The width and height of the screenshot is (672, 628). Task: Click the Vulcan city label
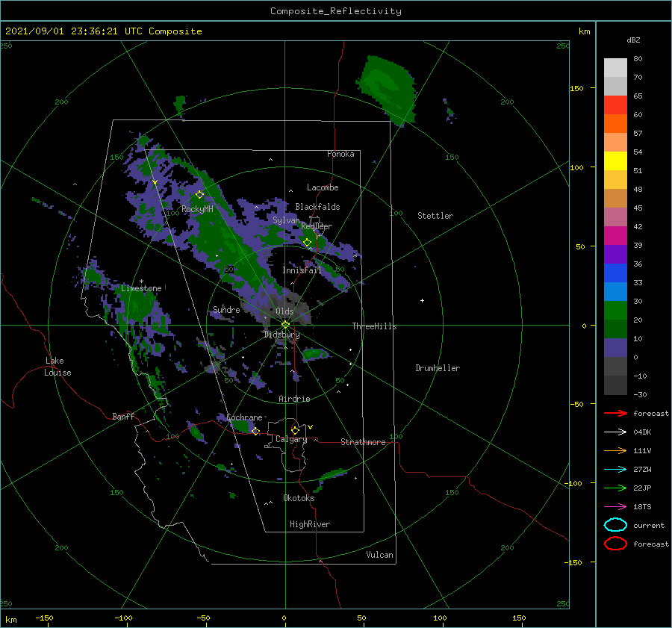point(379,555)
